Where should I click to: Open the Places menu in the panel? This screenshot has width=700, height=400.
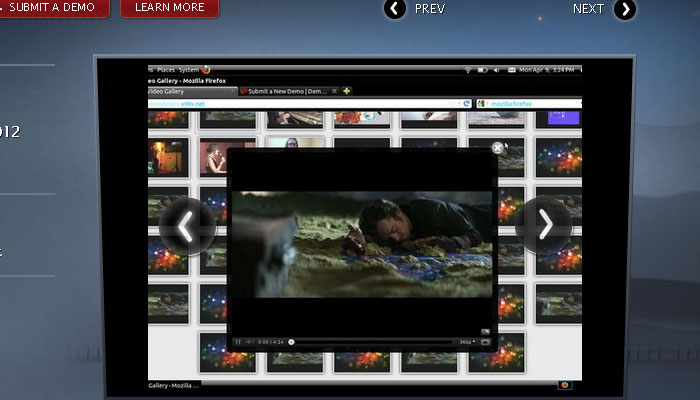166,70
